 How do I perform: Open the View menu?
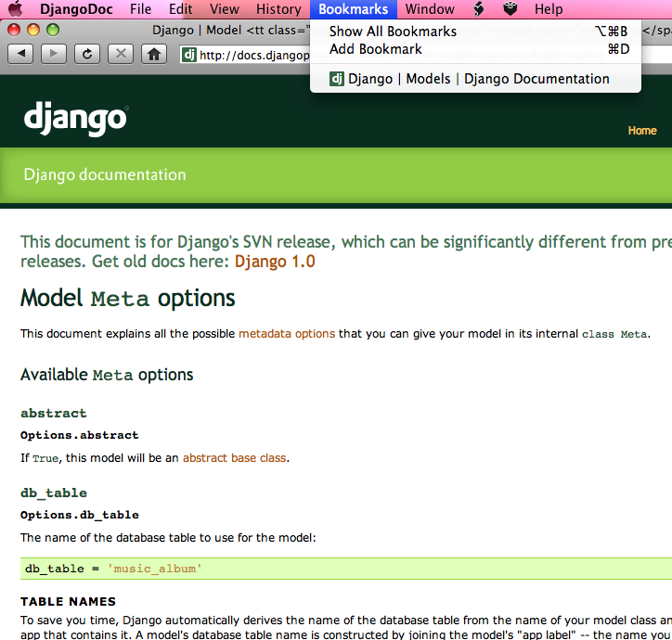point(224,9)
